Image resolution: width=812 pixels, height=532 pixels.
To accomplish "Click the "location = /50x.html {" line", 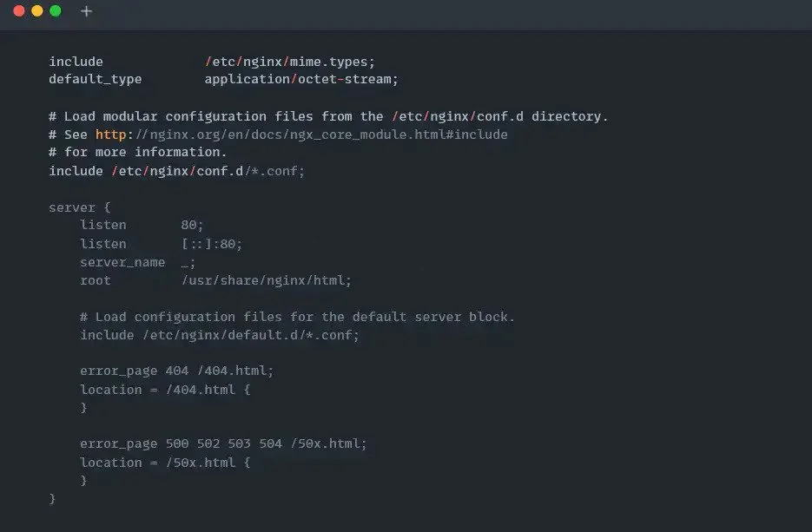I will click(165, 463).
